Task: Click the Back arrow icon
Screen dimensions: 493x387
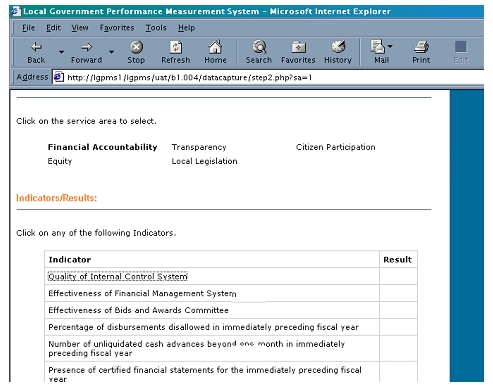Action: [36, 47]
